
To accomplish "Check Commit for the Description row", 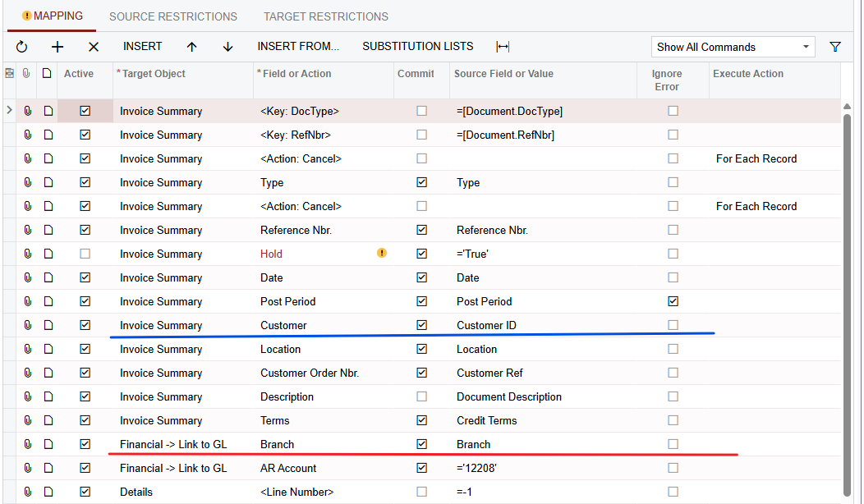I will (421, 396).
